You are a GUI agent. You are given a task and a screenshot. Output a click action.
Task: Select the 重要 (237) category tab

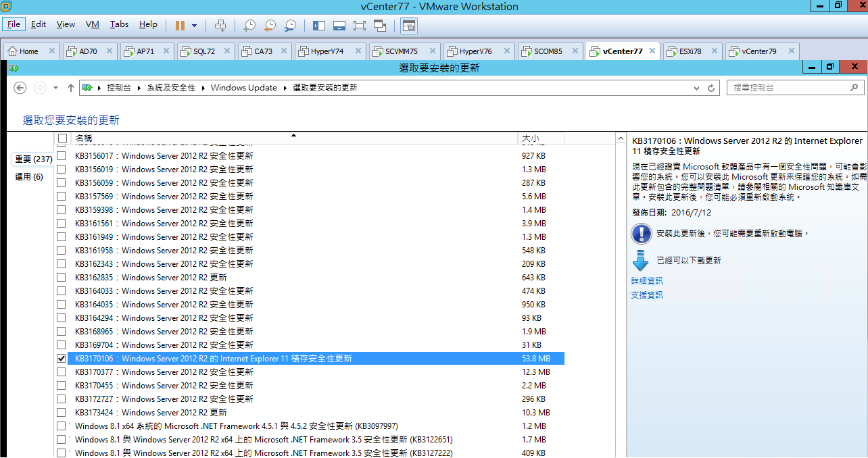[33, 159]
